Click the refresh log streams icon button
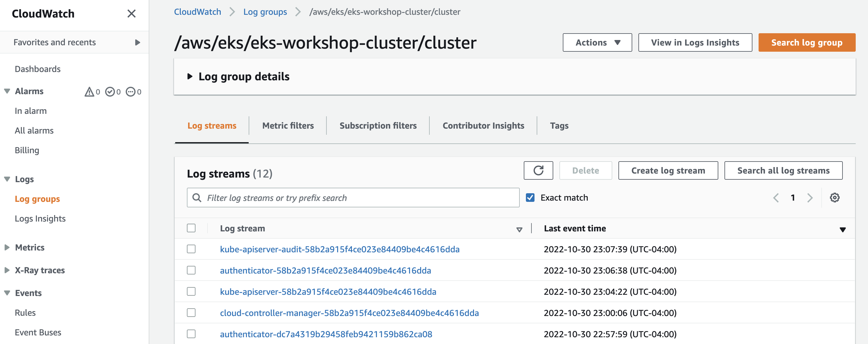 coord(538,171)
